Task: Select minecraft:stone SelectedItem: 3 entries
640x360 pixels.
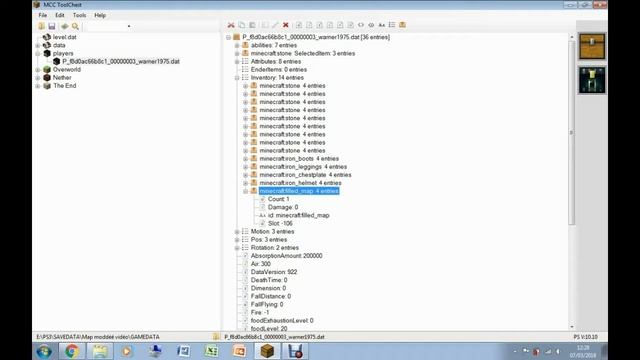Action: coord(302,53)
